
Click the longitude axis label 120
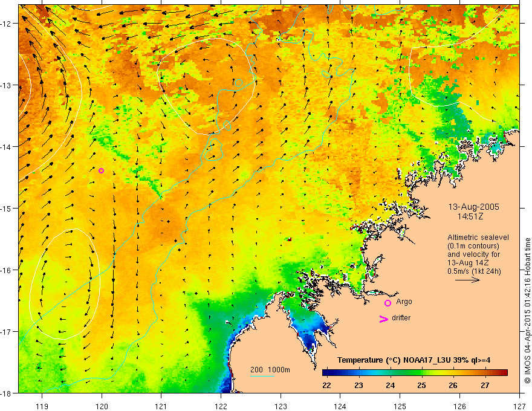tap(102, 406)
